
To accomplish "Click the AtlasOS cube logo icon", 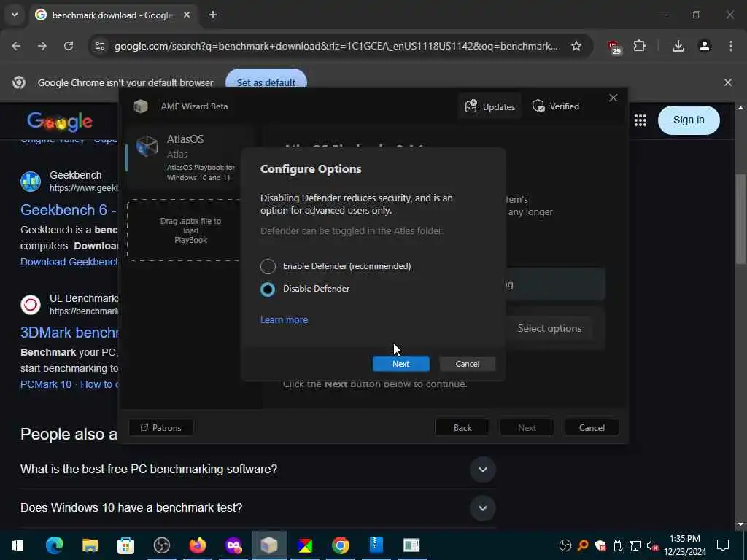I will [x=147, y=145].
